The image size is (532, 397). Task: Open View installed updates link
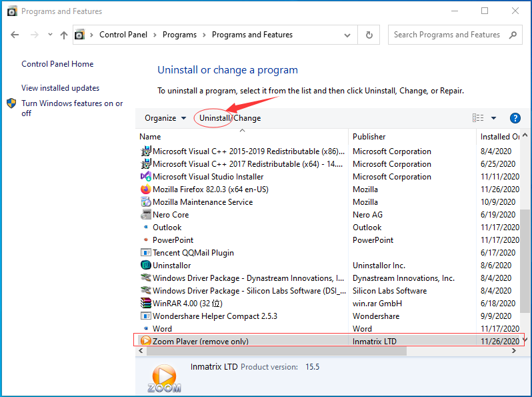click(61, 88)
